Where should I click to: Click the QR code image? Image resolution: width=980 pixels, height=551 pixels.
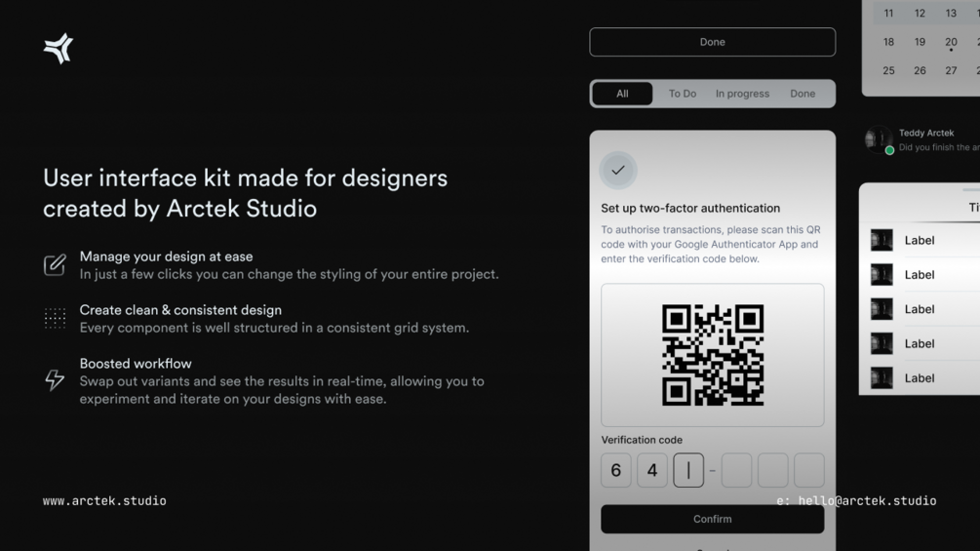tap(713, 355)
